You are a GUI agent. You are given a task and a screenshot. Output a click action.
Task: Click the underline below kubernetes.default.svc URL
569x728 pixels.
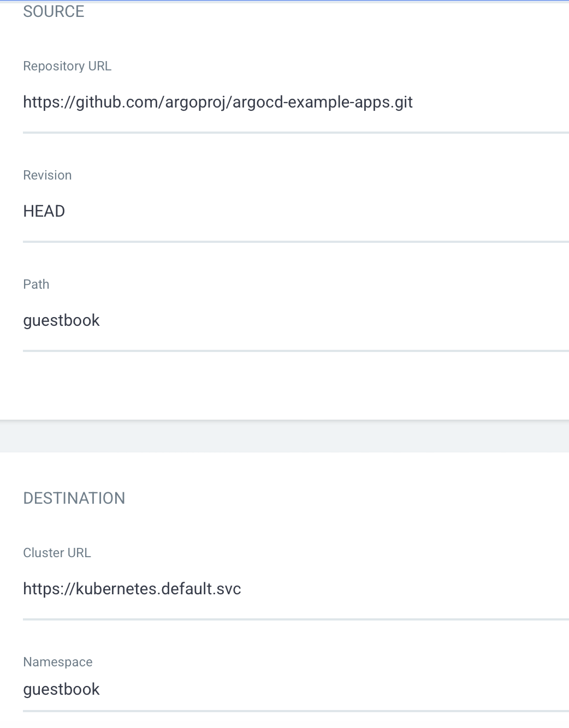pos(295,619)
